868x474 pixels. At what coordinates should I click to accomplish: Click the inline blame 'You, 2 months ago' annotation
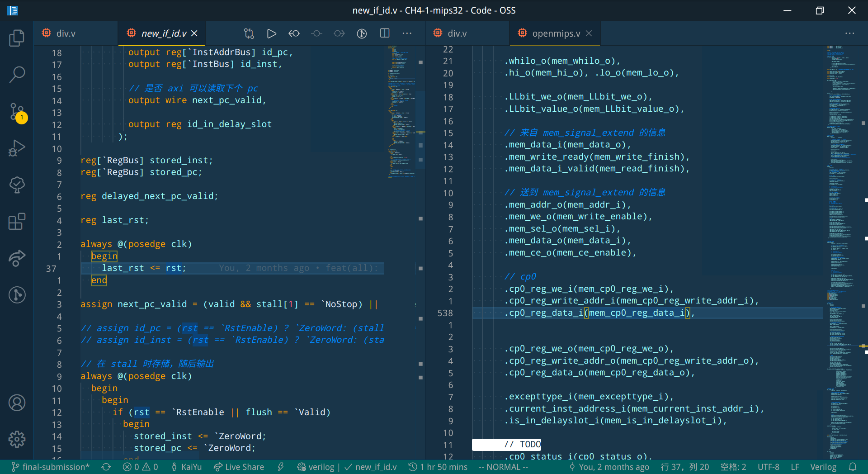[298, 268]
